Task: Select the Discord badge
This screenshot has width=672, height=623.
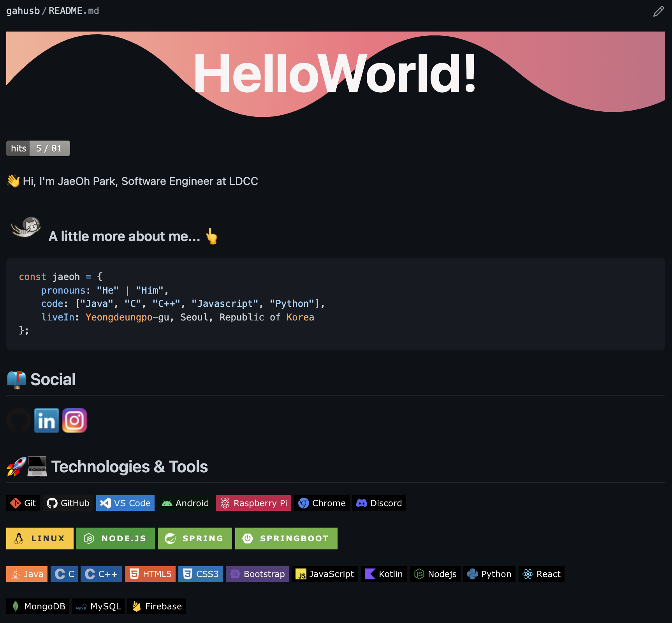Action: click(x=379, y=503)
